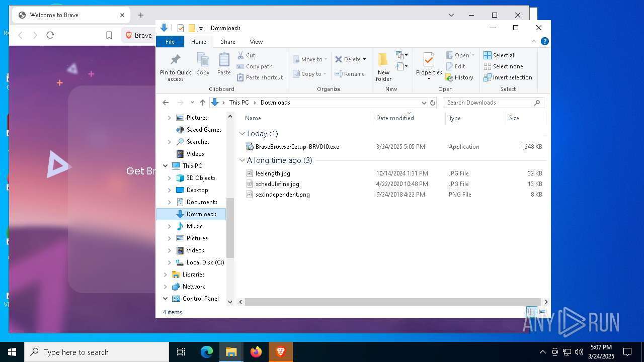Open the Move to dropdown
The width and height of the screenshot is (644, 362).
[310, 59]
